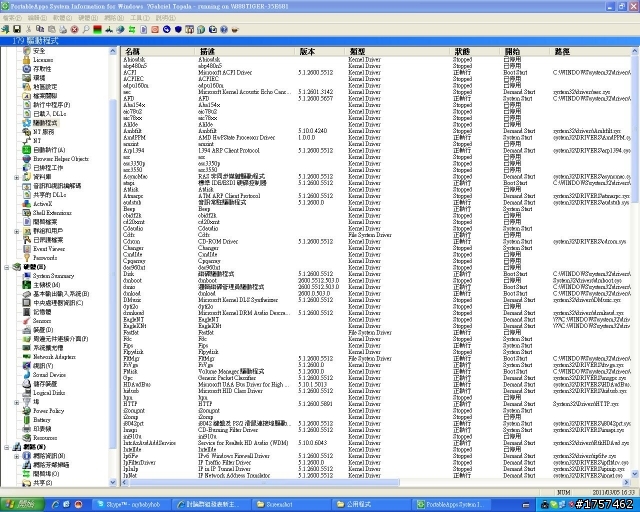Open 公用程式 folder taskbar button
The height and width of the screenshot is (512, 640).
(x=371, y=505)
